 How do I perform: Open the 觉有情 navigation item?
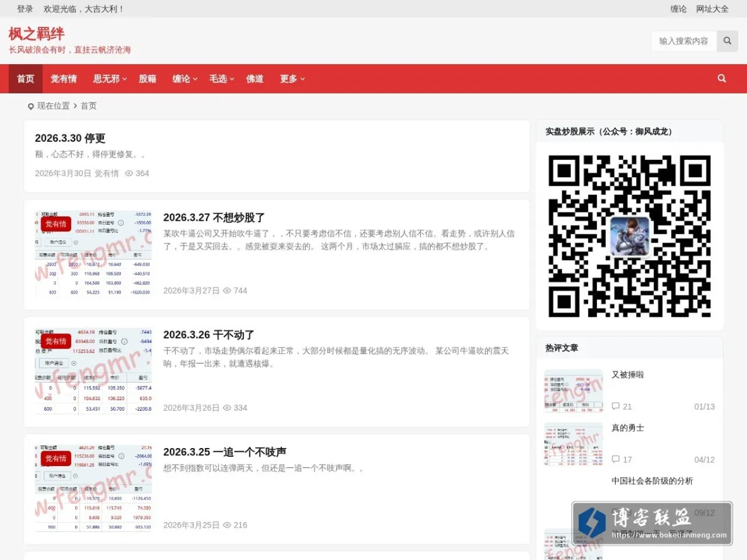[x=63, y=79]
